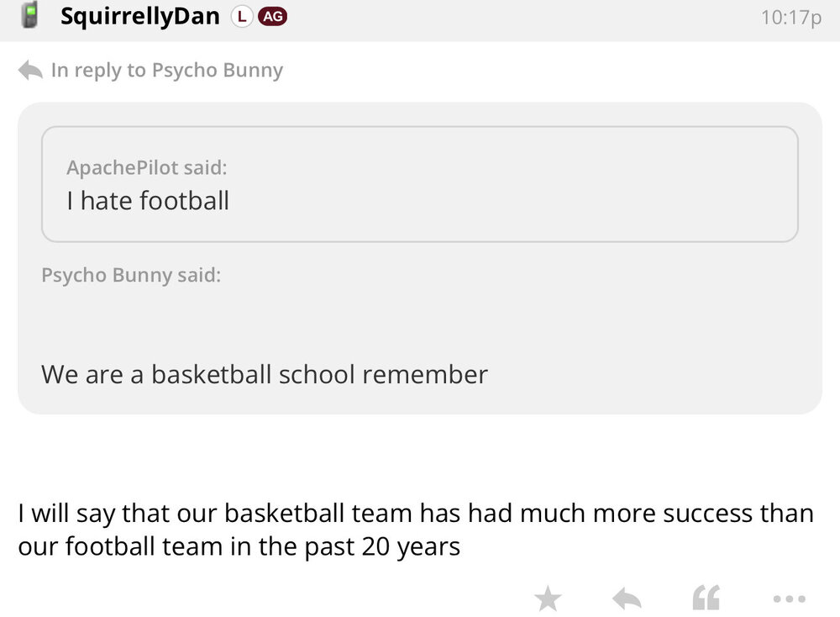Click the 'ApachePilot said:' quote header
The width and height of the screenshot is (840, 617).
pyautogui.click(x=146, y=167)
